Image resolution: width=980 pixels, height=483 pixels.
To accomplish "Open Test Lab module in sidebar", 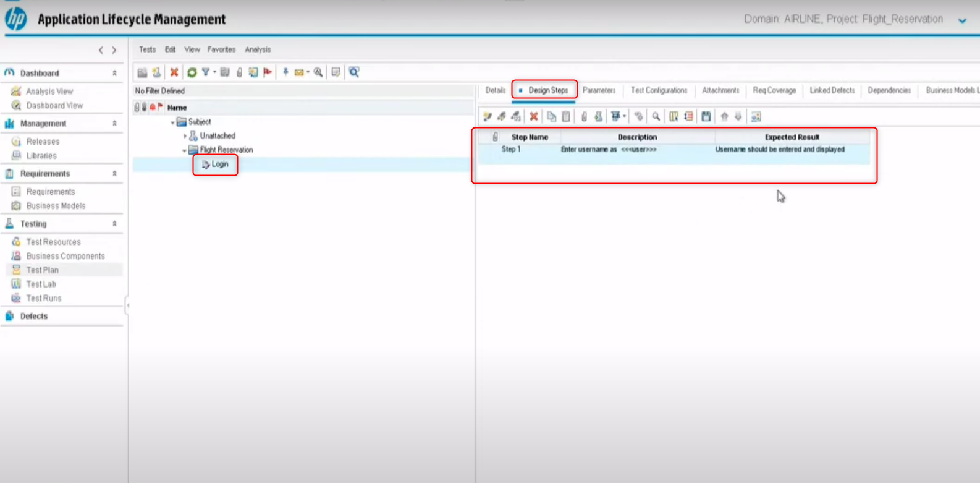I will click(41, 284).
